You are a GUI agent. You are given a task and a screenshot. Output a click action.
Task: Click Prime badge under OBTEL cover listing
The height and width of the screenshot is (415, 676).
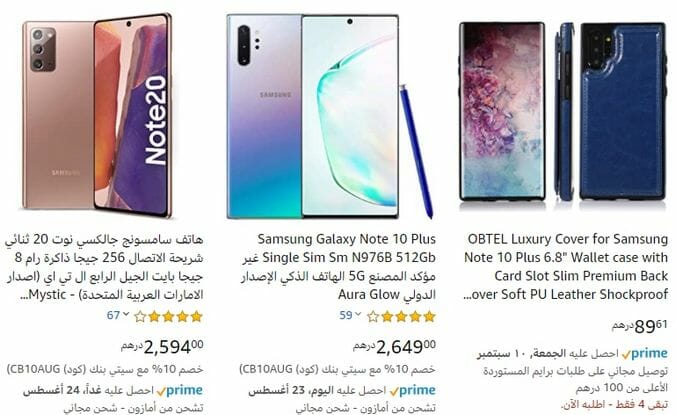coord(645,354)
